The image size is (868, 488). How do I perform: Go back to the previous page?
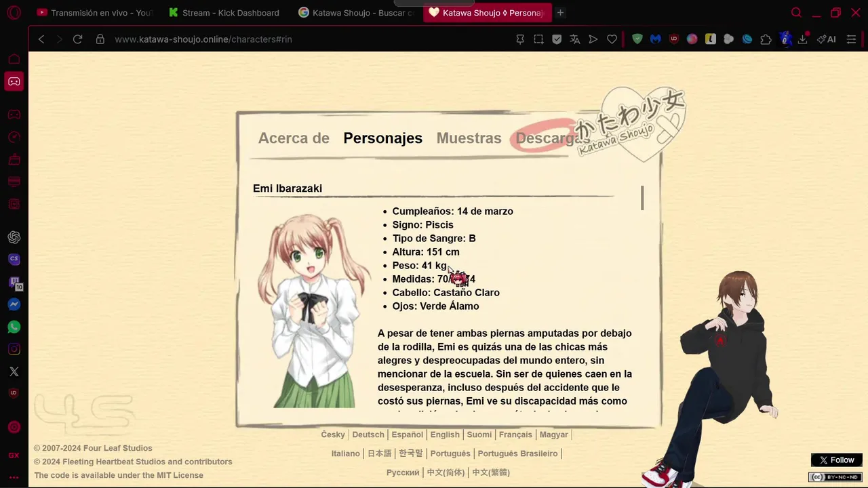[41, 39]
